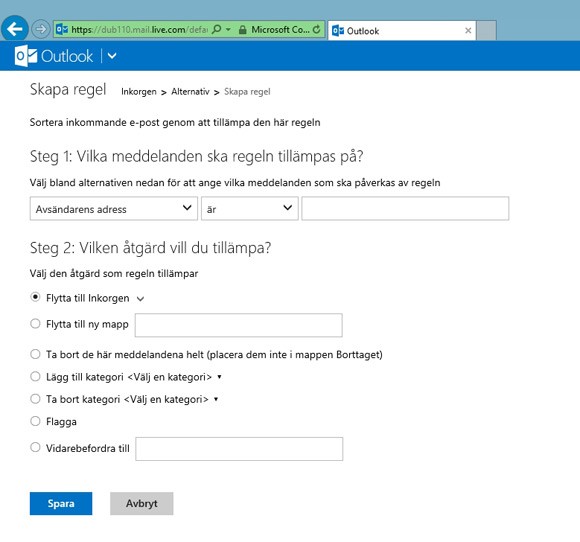Click the sender address value text field
The image size is (580, 542).
point(405,209)
